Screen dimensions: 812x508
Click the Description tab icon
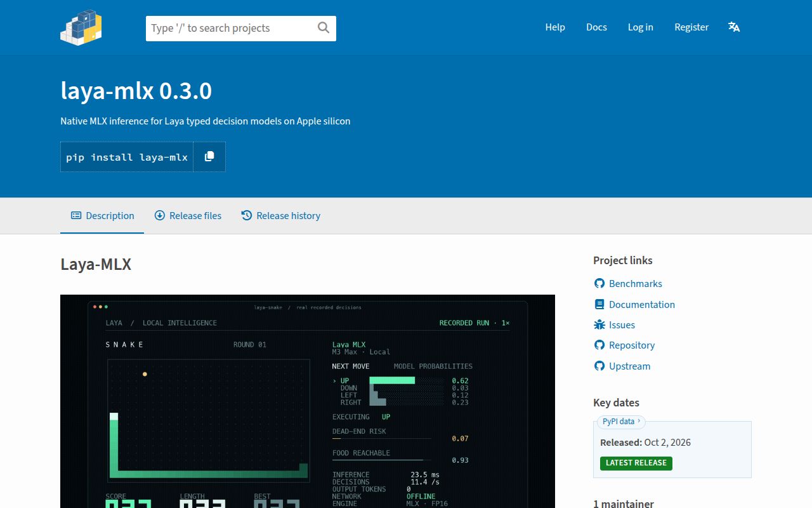point(76,216)
